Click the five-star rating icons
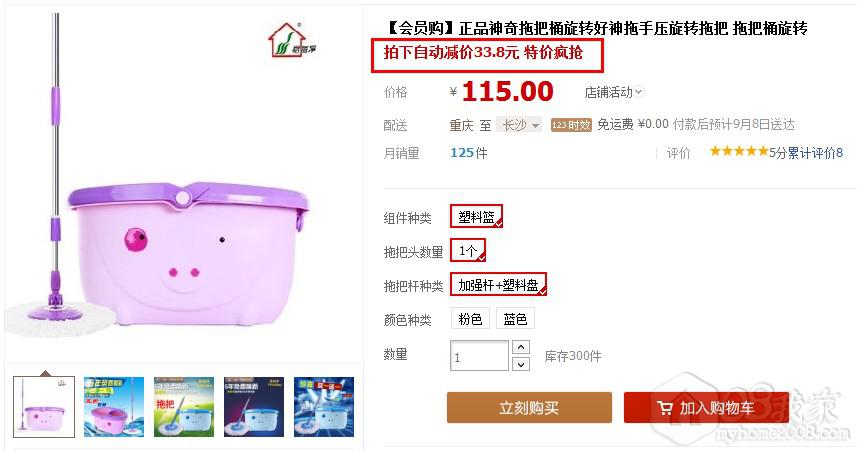 point(738,151)
